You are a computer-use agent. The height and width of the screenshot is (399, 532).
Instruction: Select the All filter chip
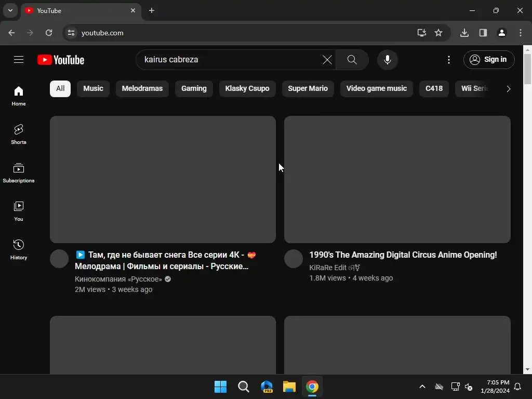point(60,88)
